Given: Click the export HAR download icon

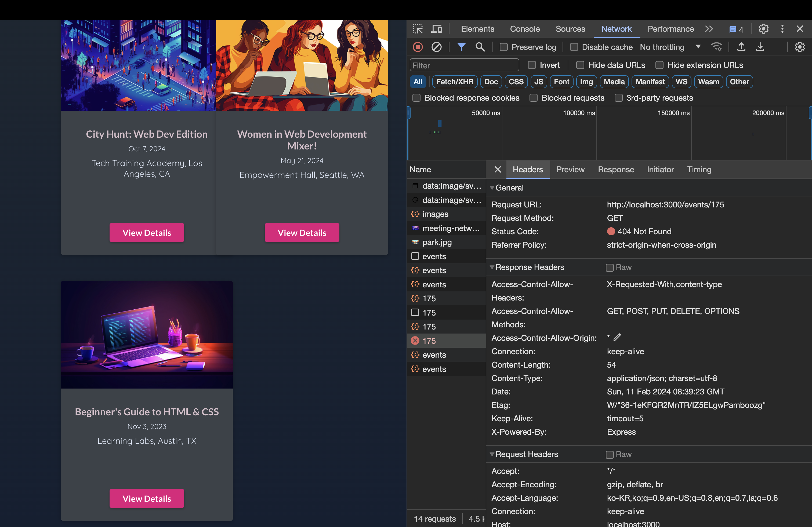Looking at the screenshot, I should 760,47.
